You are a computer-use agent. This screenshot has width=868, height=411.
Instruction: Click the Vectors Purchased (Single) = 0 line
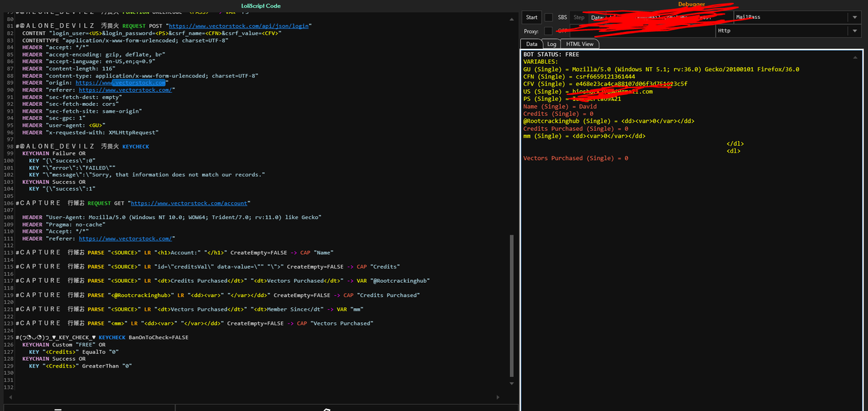tap(576, 158)
